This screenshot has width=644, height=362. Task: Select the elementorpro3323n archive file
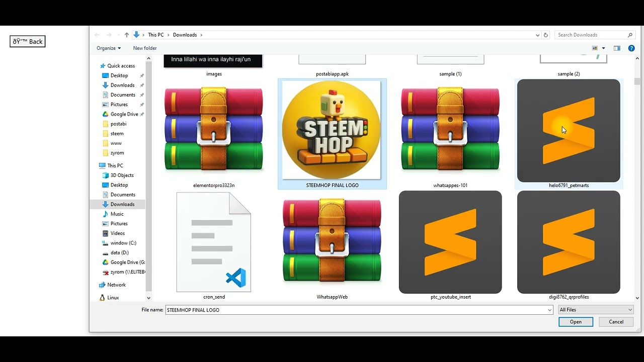(214, 134)
